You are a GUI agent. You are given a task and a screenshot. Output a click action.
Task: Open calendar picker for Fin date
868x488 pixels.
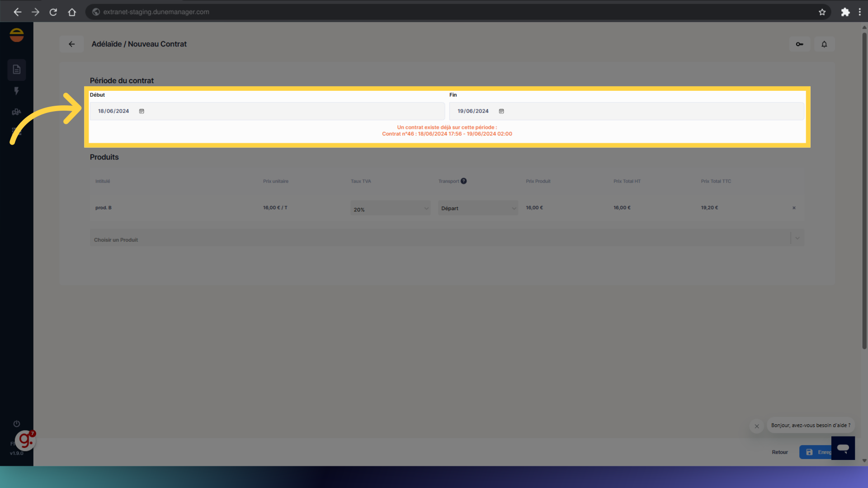point(501,111)
